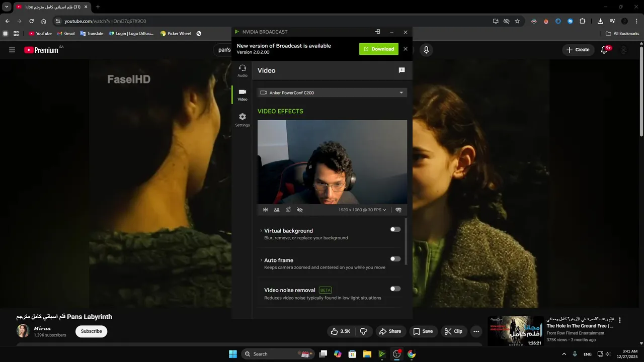Click the Broadcast effects list scrollbar

click(x=406, y=241)
